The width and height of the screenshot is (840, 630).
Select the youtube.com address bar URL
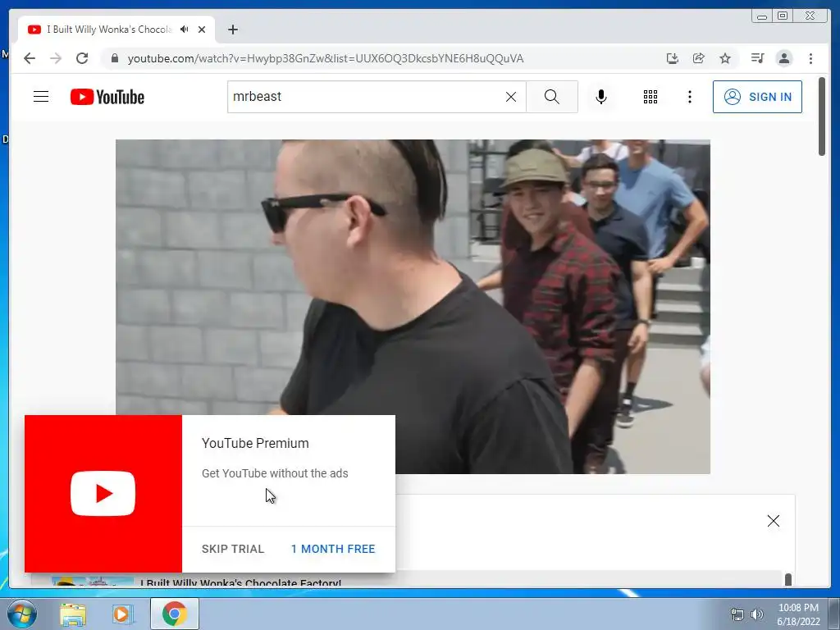pos(325,58)
